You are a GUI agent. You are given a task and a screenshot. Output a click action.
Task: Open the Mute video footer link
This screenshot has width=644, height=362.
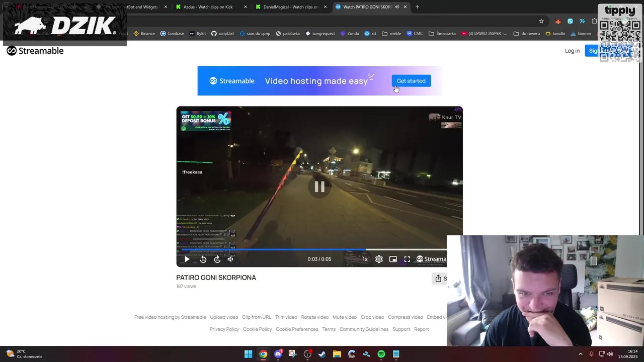tap(345, 317)
